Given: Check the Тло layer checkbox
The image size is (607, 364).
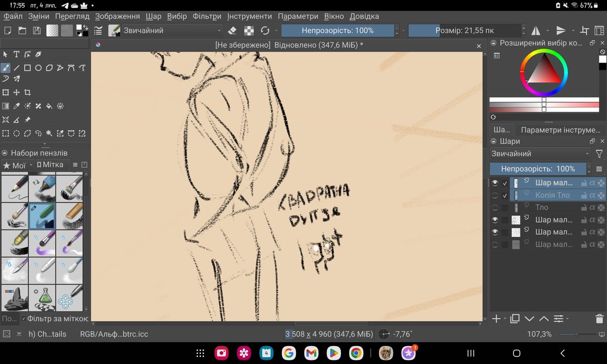Looking at the screenshot, I should point(505,207).
